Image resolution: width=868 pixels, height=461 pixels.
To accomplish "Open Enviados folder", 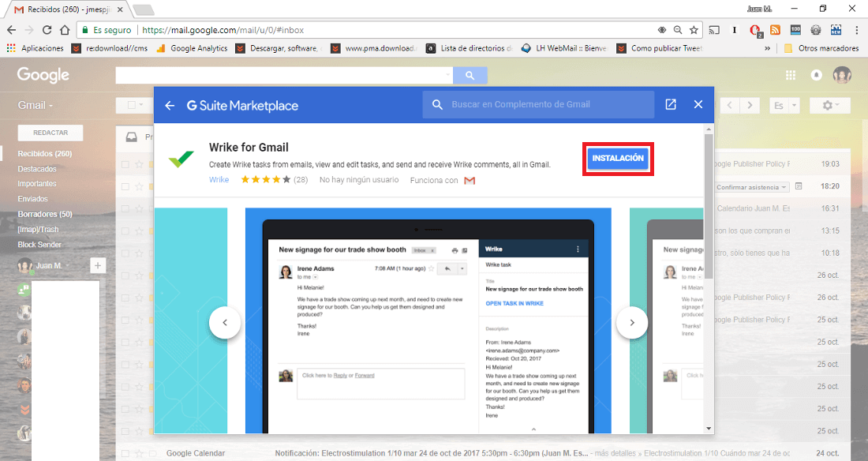I will tap(32, 199).
